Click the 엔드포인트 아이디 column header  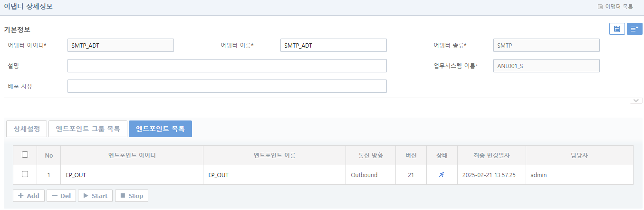(132, 155)
